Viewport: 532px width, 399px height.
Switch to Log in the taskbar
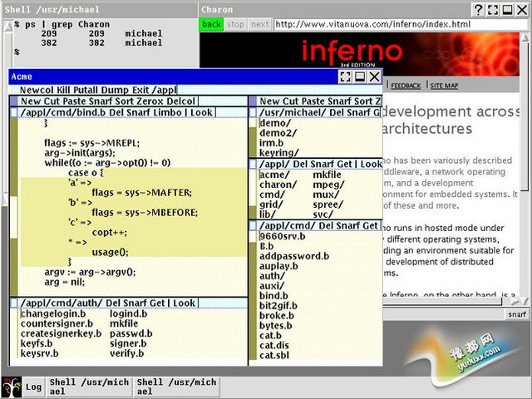coord(34,387)
